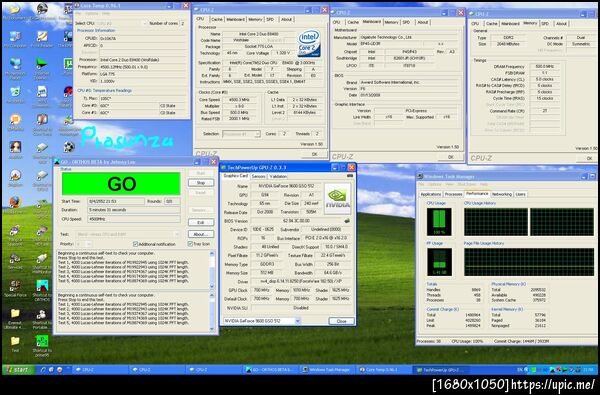This screenshot has width=600, height=395.
Task: Click the Start button on the taskbar
Action: pos(18,370)
